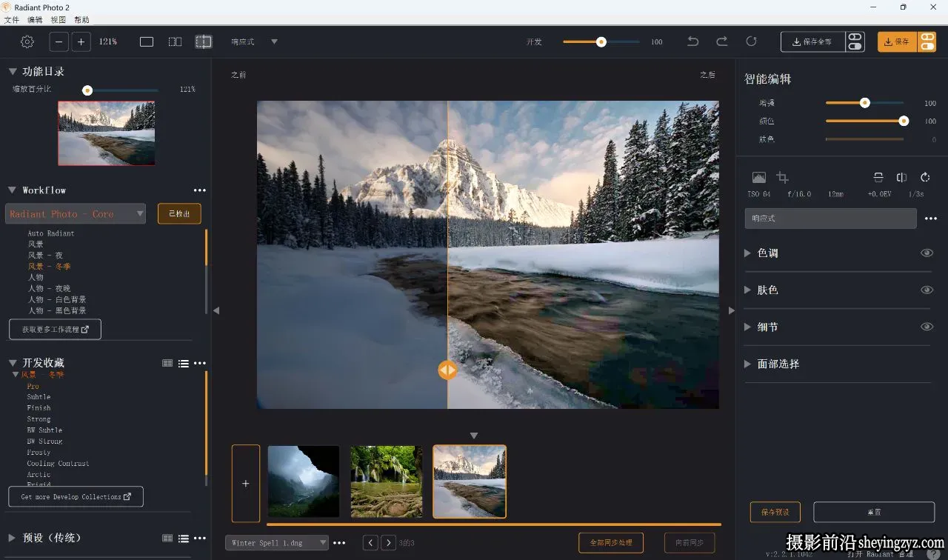Image resolution: width=948 pixels, height=560 pixels.
Task: Click the flip horizontal icon
Action: click(901, 177)
